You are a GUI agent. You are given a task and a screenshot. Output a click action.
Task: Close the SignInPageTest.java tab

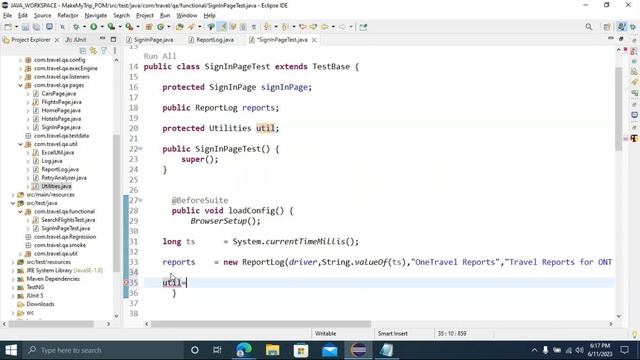coord(314,40)
